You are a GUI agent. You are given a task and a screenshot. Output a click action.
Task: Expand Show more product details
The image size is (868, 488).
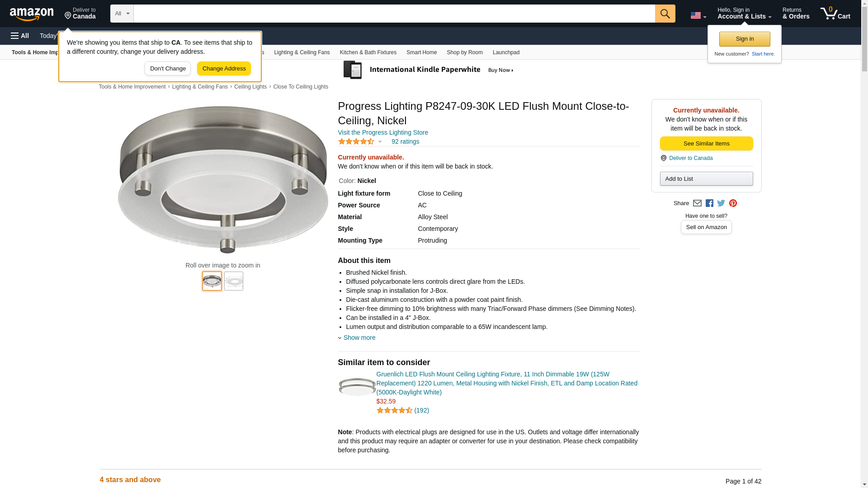click(x=359, y=338)
